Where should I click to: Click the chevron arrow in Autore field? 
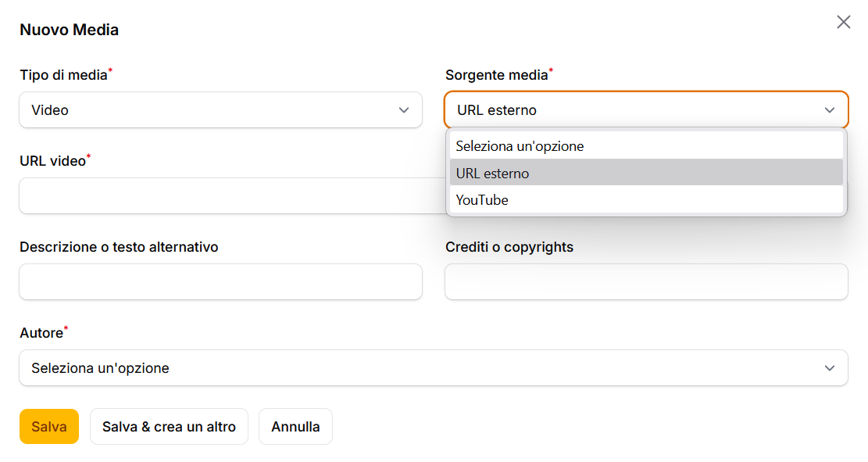point(830,368)
